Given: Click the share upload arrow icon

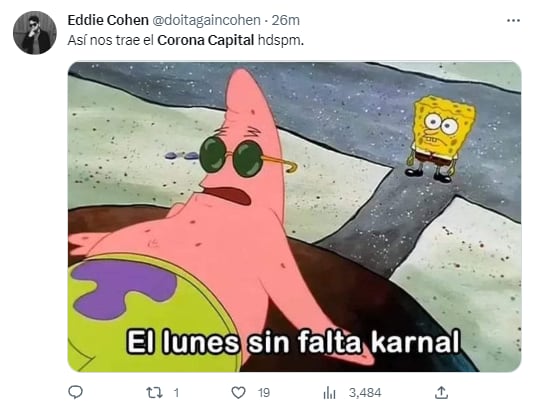Looking at the screenshot, I should 441,392.
